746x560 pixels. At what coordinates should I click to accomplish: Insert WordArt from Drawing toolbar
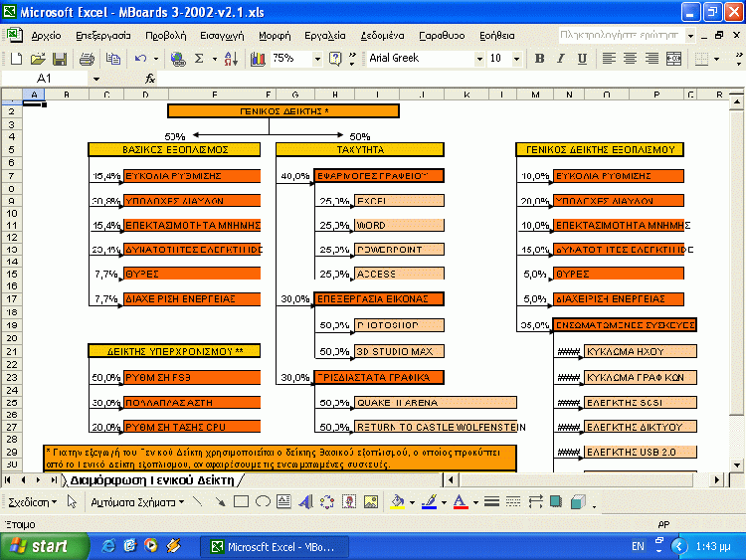305,501
